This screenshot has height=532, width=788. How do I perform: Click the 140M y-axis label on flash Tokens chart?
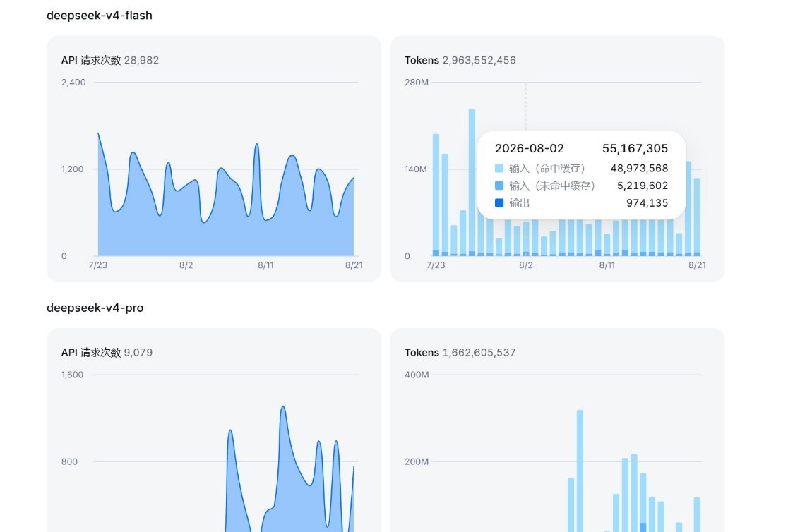[416, 169]
